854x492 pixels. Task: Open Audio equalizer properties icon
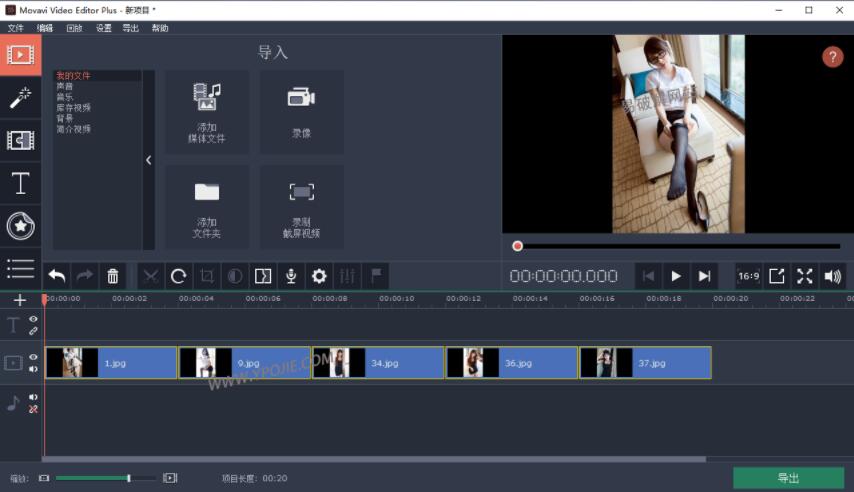click(347, 276)
